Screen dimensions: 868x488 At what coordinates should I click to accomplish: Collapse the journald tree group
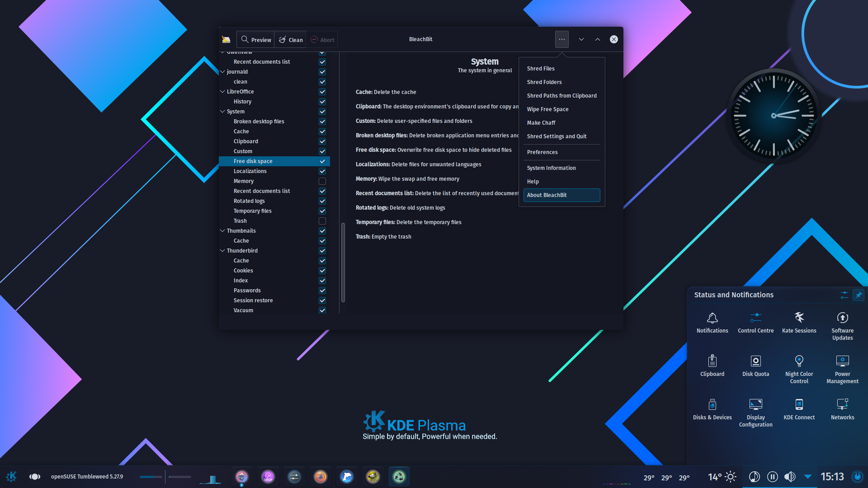point(222,72)
